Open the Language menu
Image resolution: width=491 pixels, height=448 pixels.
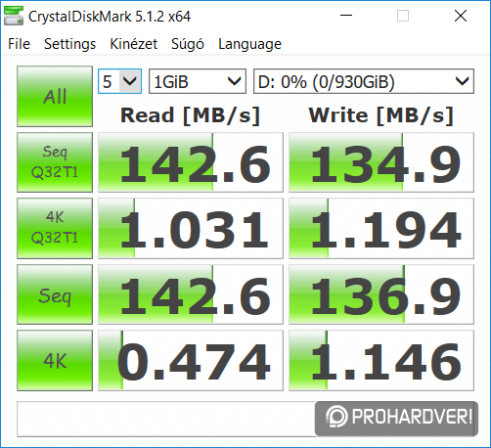click(249, 44)
